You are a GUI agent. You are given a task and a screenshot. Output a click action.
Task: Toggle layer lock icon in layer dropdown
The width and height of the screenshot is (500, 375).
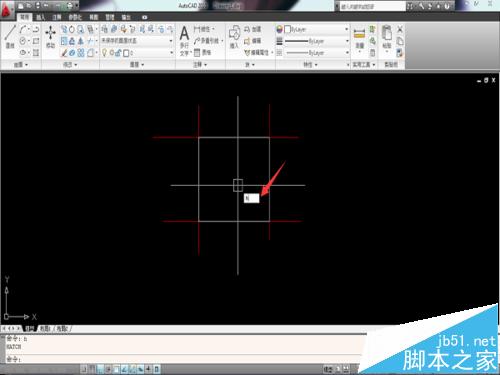pos(119,53)
